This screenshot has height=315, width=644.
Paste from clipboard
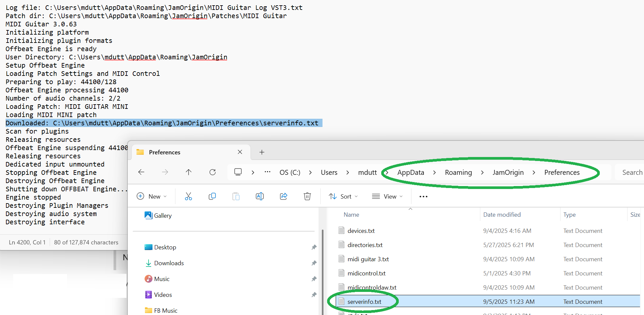pyautogui.click(x=236, y=197)
